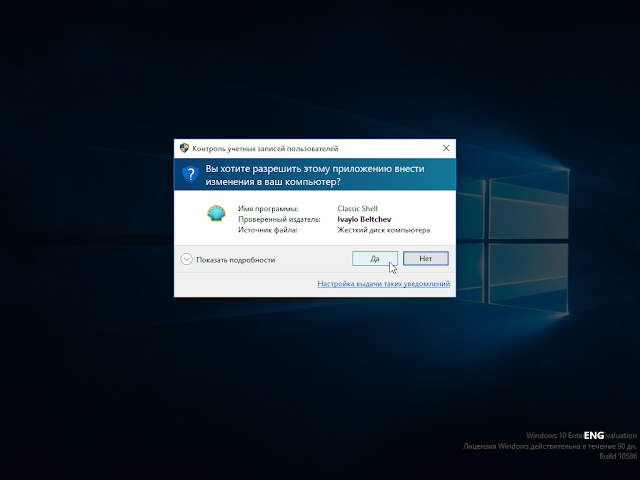The width and height of the screenshot is (640, 480).
Task: Click the Контроль учетных записей пользователей title
Action: tap(265, 149)
